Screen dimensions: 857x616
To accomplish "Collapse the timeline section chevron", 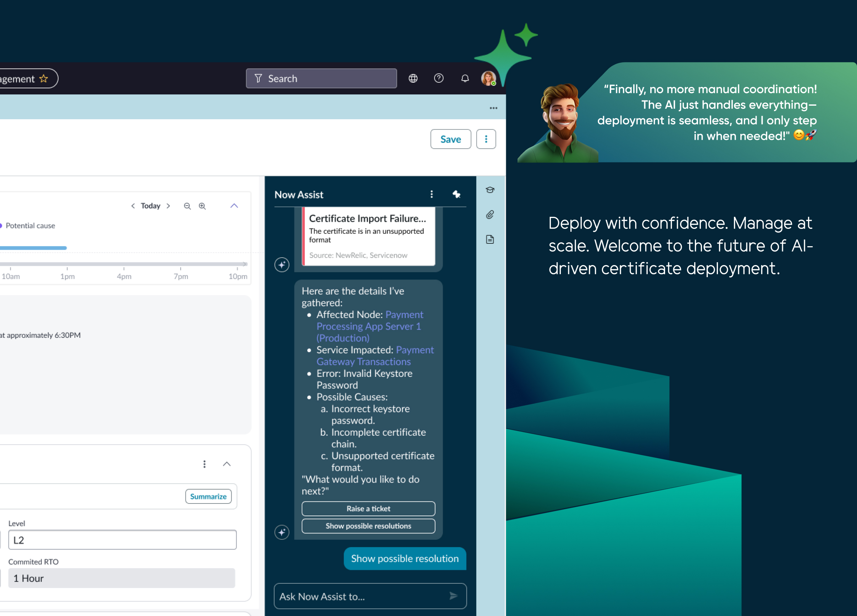I will point(234,206).
